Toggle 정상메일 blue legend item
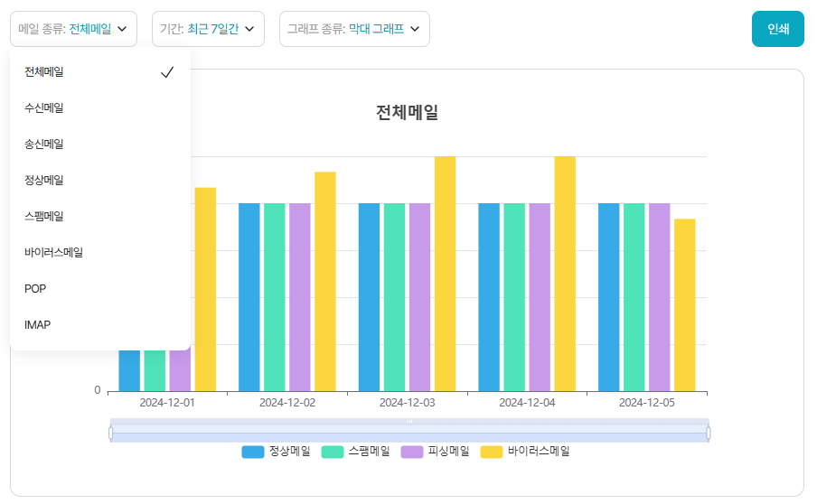 [x=276, y=452]
